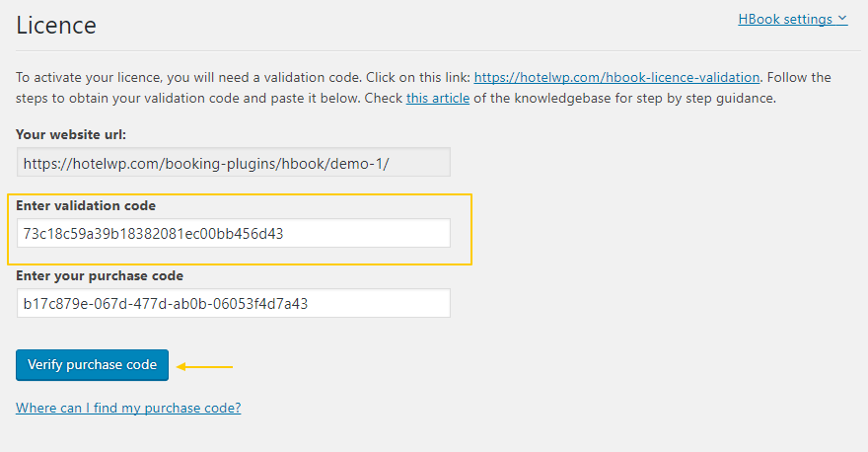Click the horizontal divider under the Licence heading
The image size is (868, 452).
pyautogui.click(x=432, y=51)
